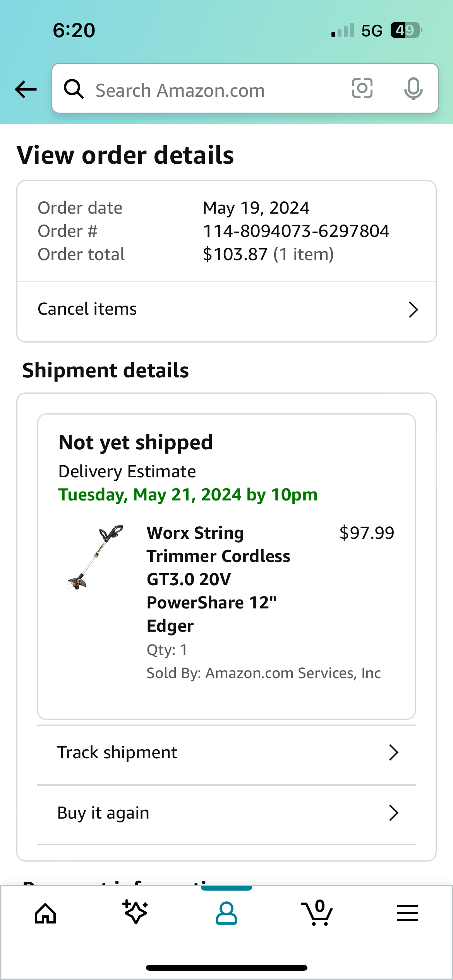Screen dimensions: 453x980
Task: Tap the magnifying glass search icon
Action: (74, 89)
